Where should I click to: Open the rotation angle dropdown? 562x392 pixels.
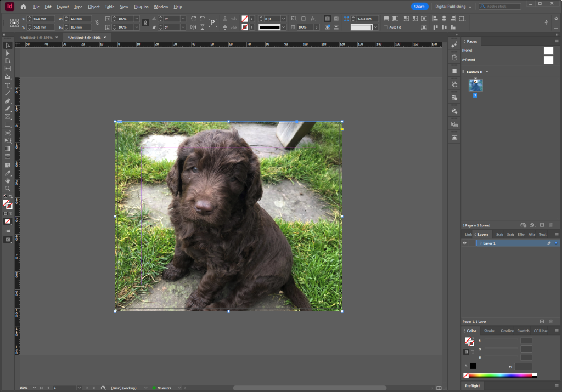click(x=183, y=19)
